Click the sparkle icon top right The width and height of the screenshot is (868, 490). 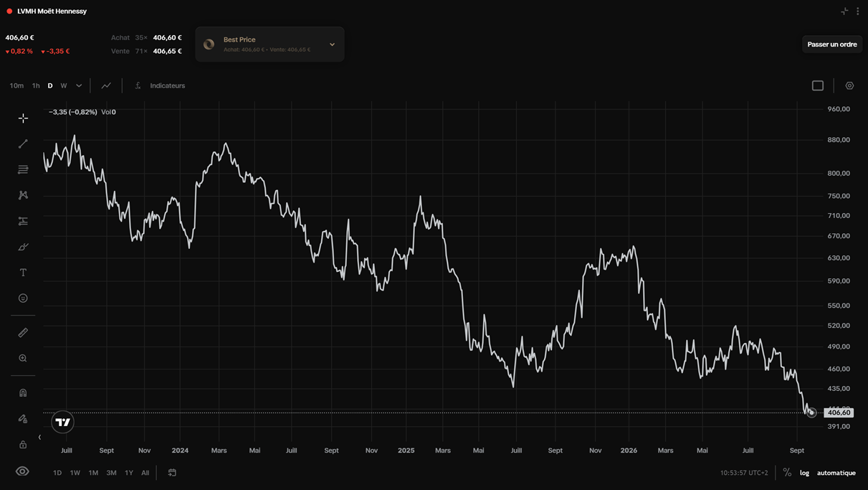(x=844, y=11)
